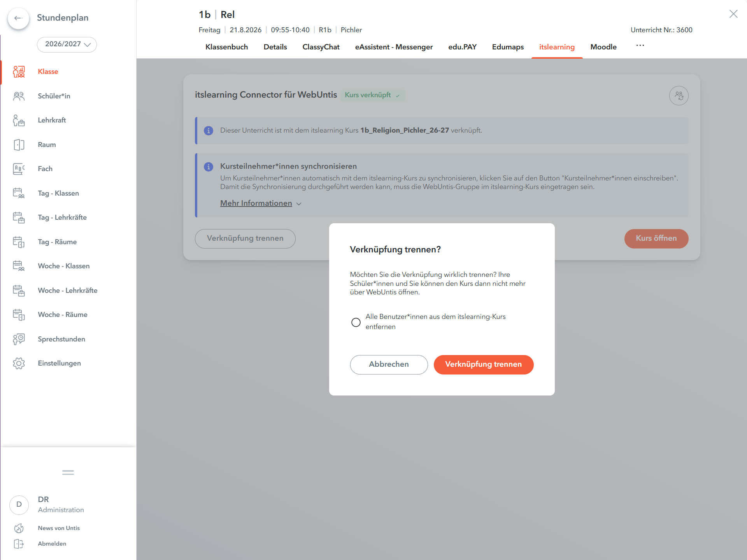This screenshot has height=560, width=747.
Task: Click the sidebar drag handle bar
Action: click(68, 472)
